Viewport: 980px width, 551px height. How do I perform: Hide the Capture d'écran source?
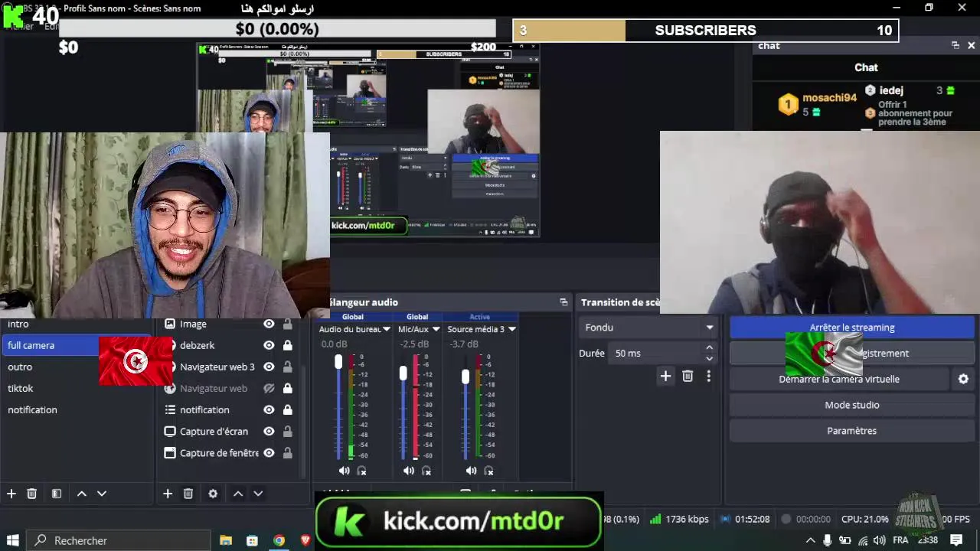tap(269, 431)
